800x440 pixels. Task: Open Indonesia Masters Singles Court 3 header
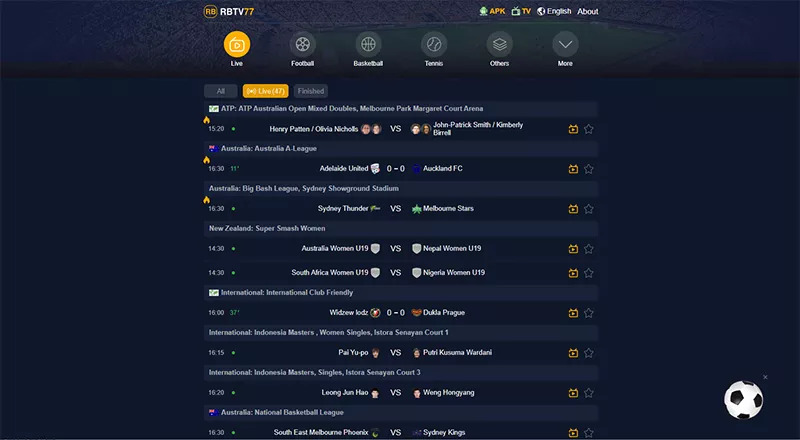pos(401,372)
